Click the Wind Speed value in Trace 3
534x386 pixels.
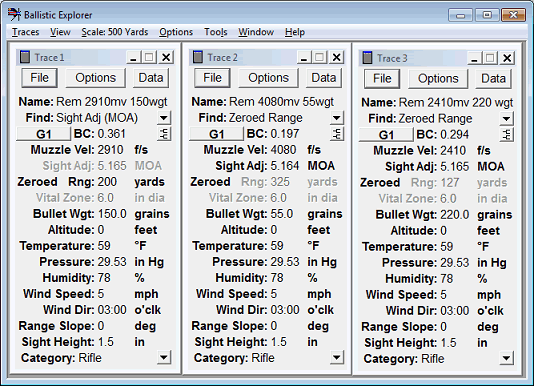pyautogui.click(x=443, y=294)
